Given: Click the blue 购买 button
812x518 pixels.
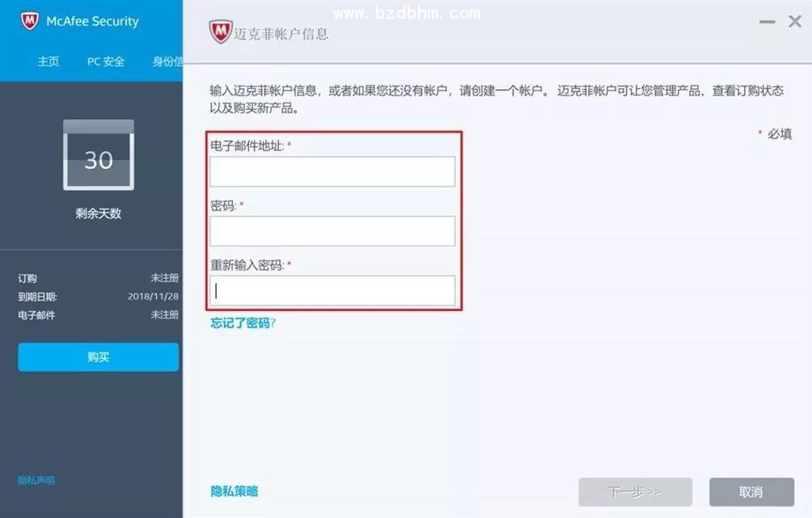Looking at the screenshot, I should [99, 356].
